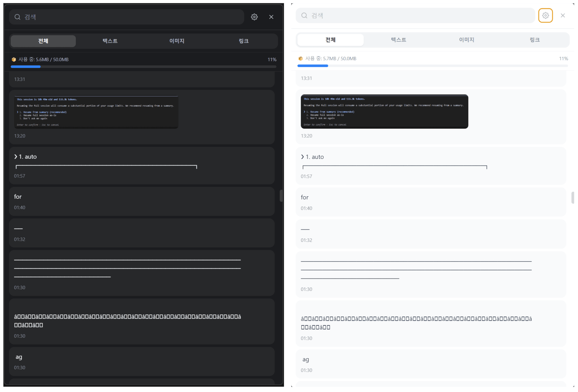Image resolution: width=578 pixels, height=392 pixels.
Task: Switch to 이미지 tab in dark panel
Action: (177, 41)
